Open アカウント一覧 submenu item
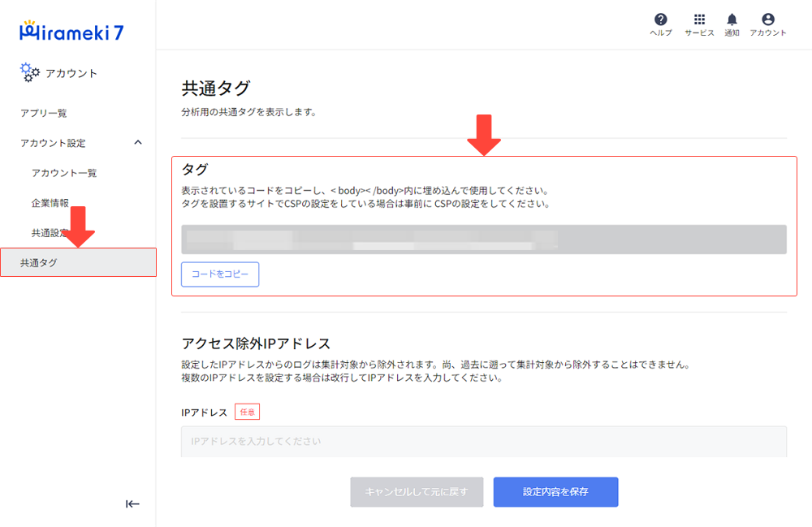 click(x=64, y=173)
